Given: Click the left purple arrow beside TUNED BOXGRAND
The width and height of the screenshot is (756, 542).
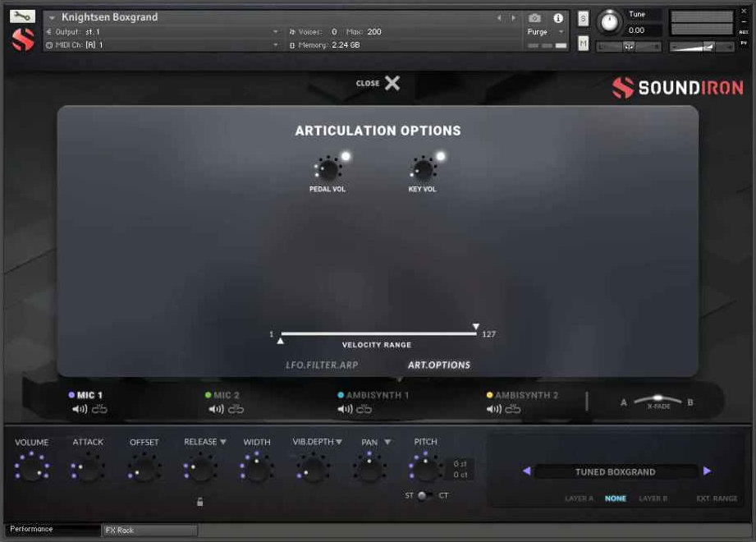Looking at the screenshot, I should pos(528,471).
